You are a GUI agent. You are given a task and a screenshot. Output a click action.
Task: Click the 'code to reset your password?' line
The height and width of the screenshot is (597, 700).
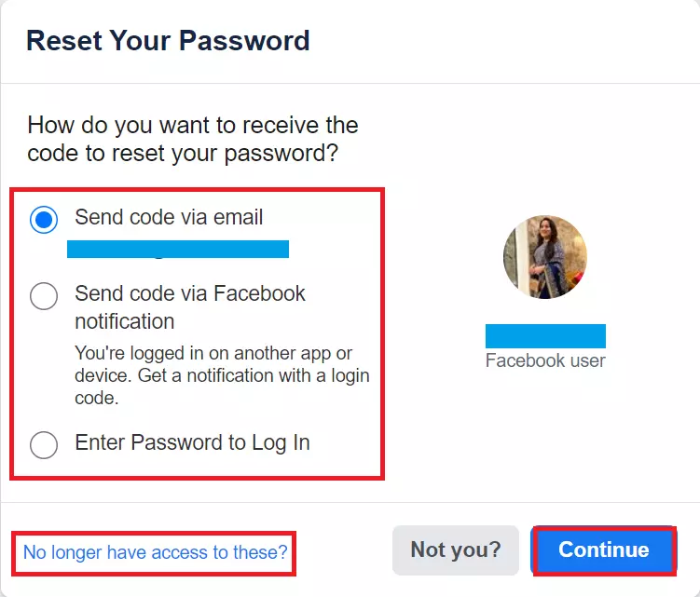(x=182, y=153)
